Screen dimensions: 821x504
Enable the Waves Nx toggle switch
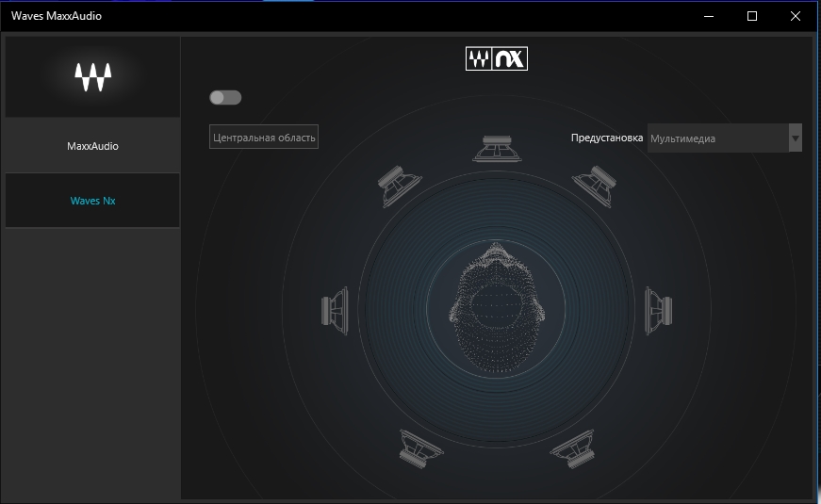(x=225, y=97)
